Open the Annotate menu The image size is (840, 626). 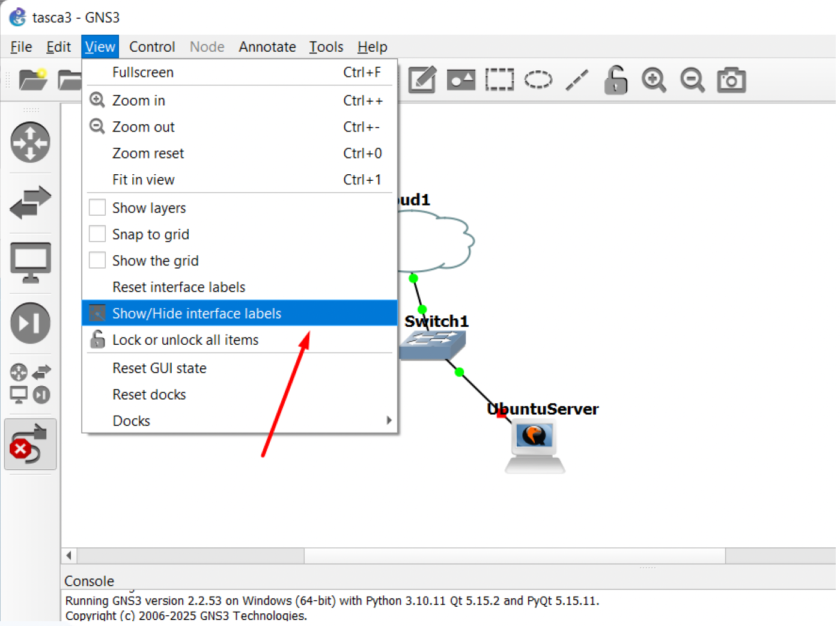pyautogui.click(x=267, y=47)
